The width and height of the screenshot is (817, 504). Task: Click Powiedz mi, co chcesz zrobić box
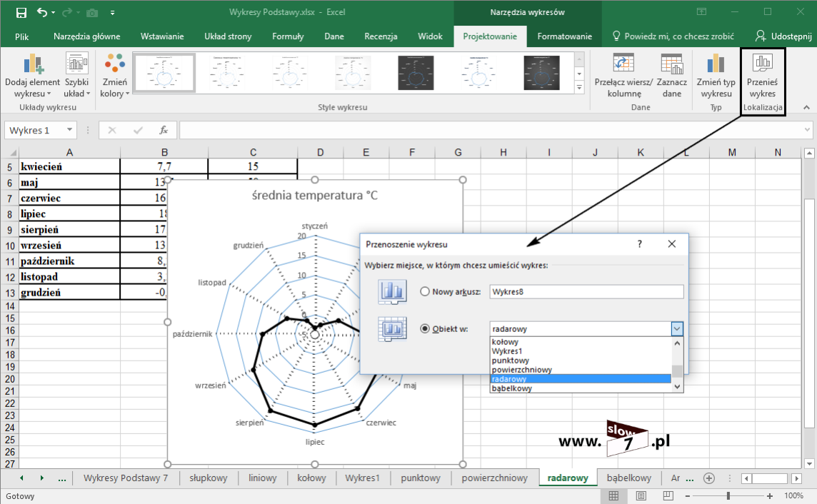coord(673,36)
